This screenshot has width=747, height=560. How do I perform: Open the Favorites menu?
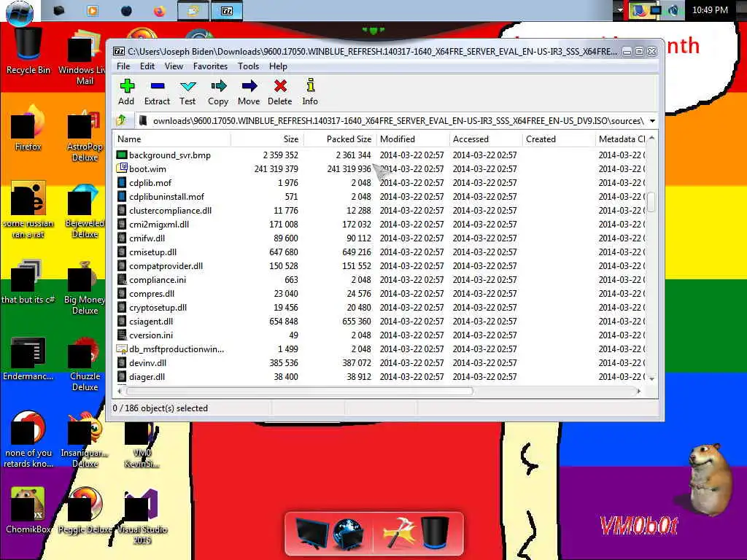210,66
